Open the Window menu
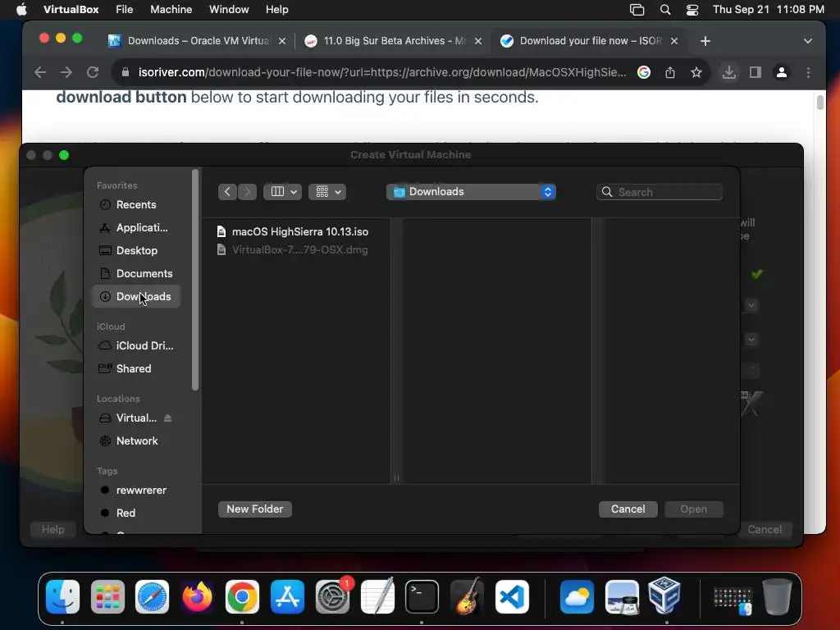840x630 pixels. 229,10
